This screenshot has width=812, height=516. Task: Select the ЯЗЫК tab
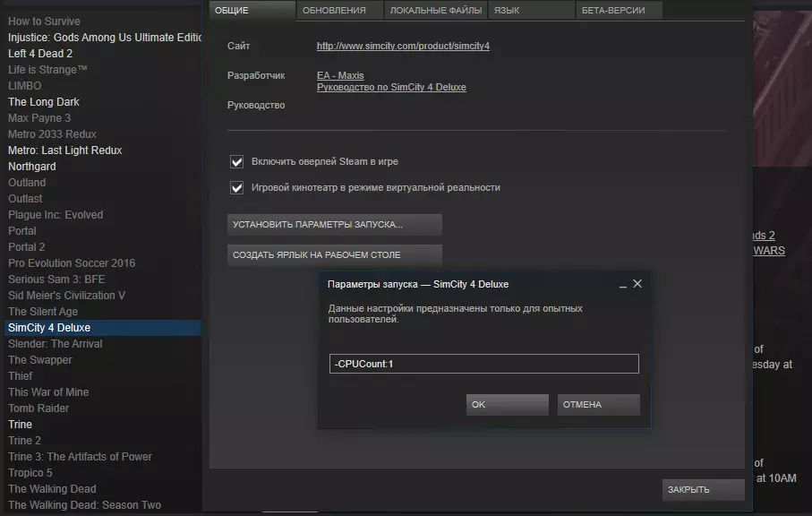pyautogui.click(x=531, y=11)
